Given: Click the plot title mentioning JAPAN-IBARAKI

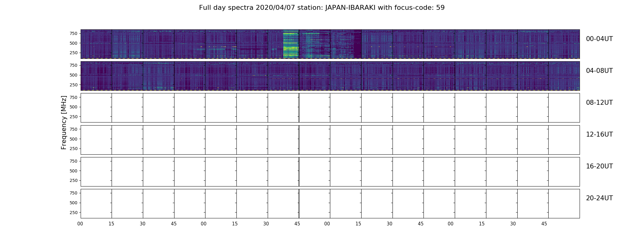Looking at the screenshot, I should point(322,8).
